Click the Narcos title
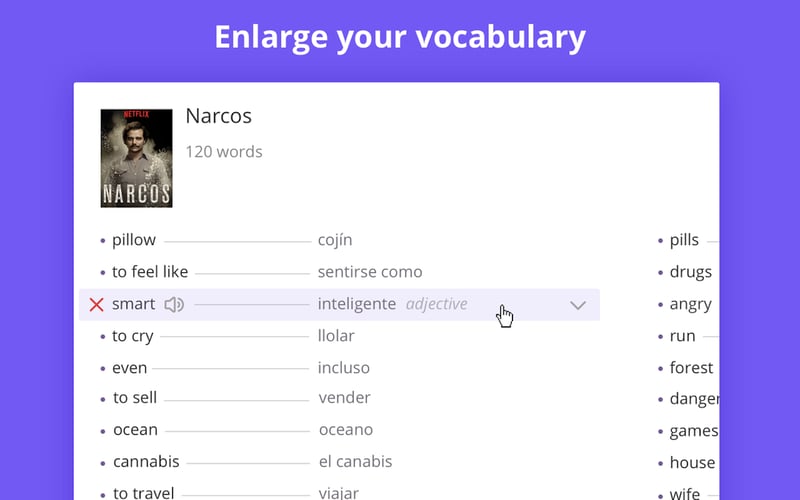Viewport: 800px width, 500px height. tap(218, 116)
